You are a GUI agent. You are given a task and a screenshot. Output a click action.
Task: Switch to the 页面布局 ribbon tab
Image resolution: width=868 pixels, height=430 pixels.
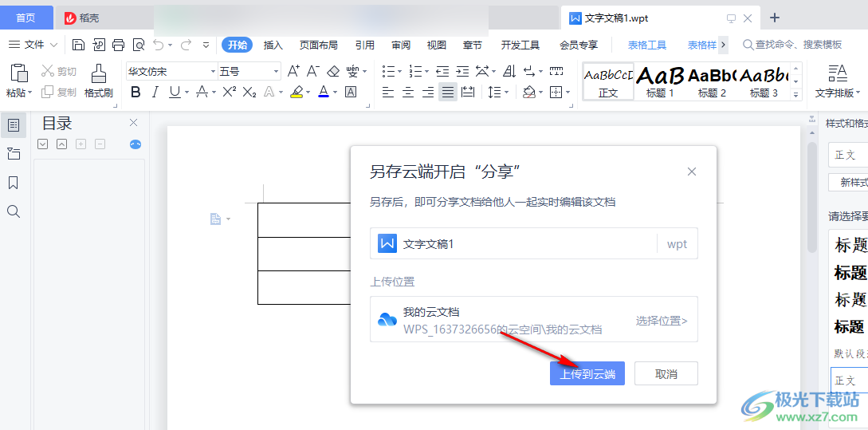318,45
